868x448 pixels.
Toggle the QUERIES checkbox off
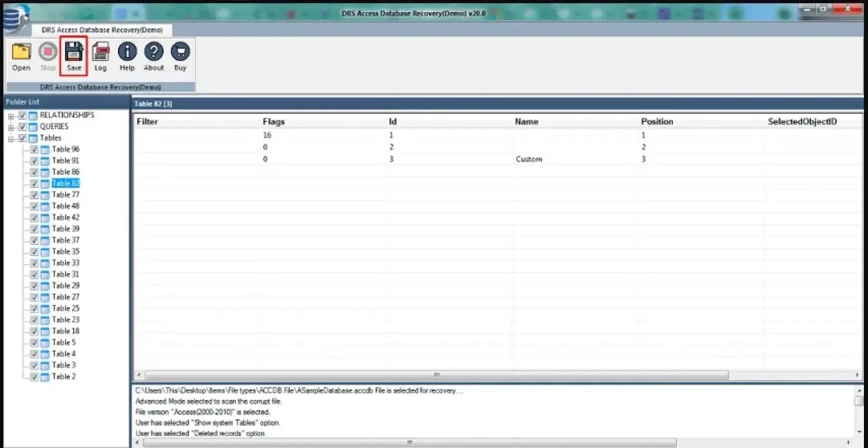click(x=23, y=126)
